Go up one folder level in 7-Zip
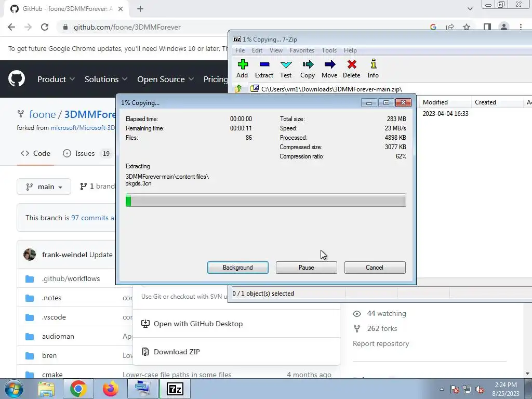This screenshot has width=532, height=399. [238, 89]
